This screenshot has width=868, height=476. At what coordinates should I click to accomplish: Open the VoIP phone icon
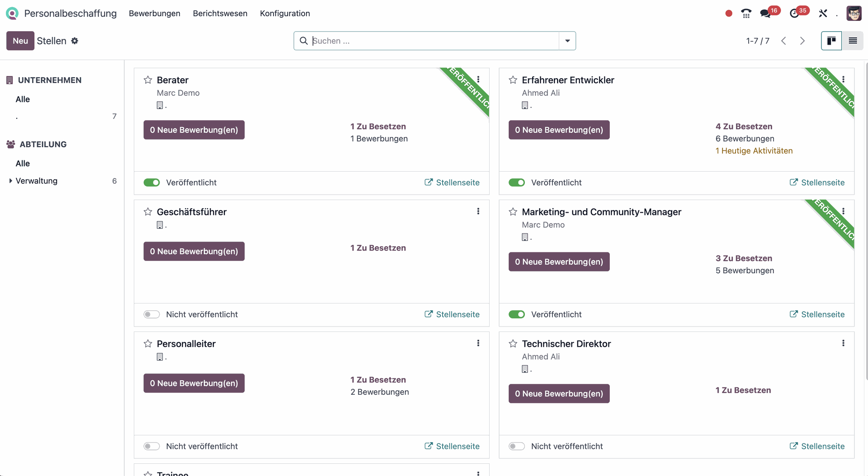(746, 14)
